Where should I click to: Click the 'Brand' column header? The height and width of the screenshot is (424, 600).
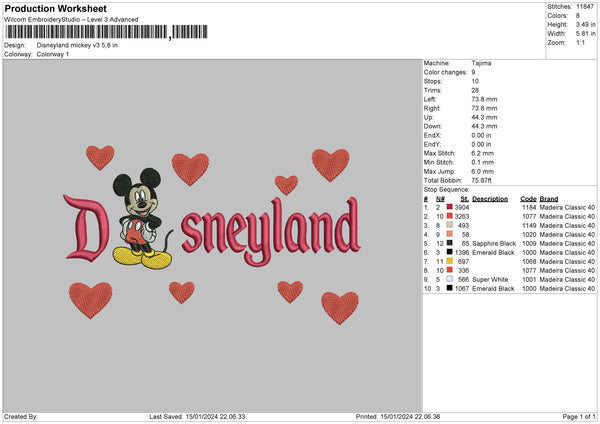click(x=549, y=199)
